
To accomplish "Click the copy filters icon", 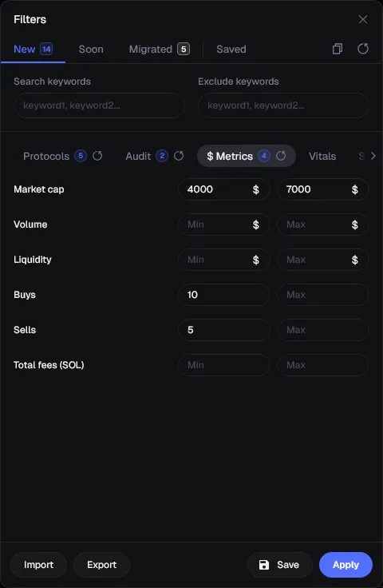I will pos(338,49).
